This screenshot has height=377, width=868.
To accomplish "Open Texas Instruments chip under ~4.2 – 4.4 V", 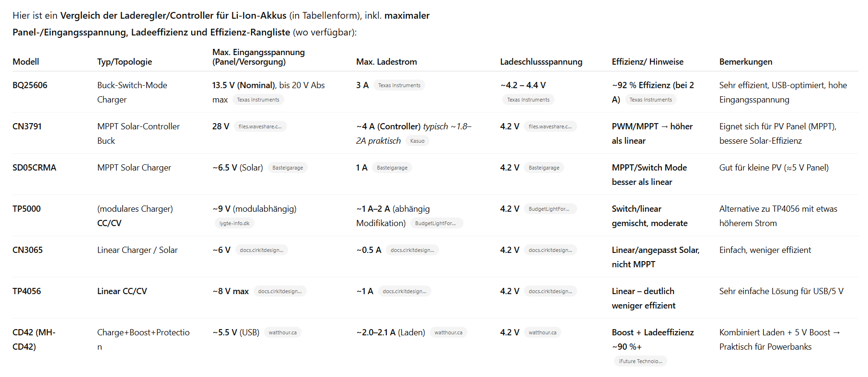I will 528,100.
